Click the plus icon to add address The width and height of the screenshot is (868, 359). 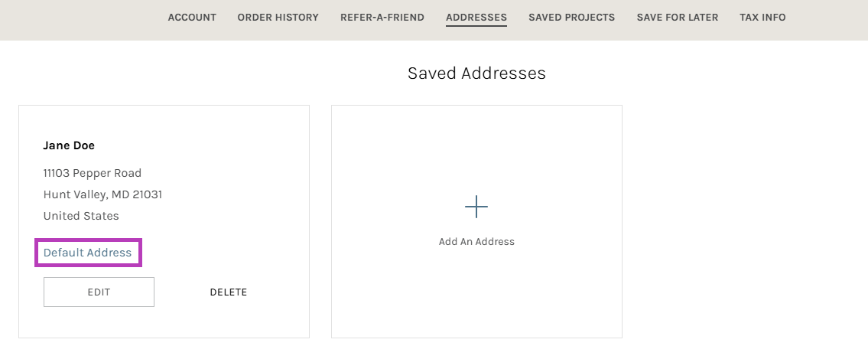pyautogui.click(x=476, y=207)
